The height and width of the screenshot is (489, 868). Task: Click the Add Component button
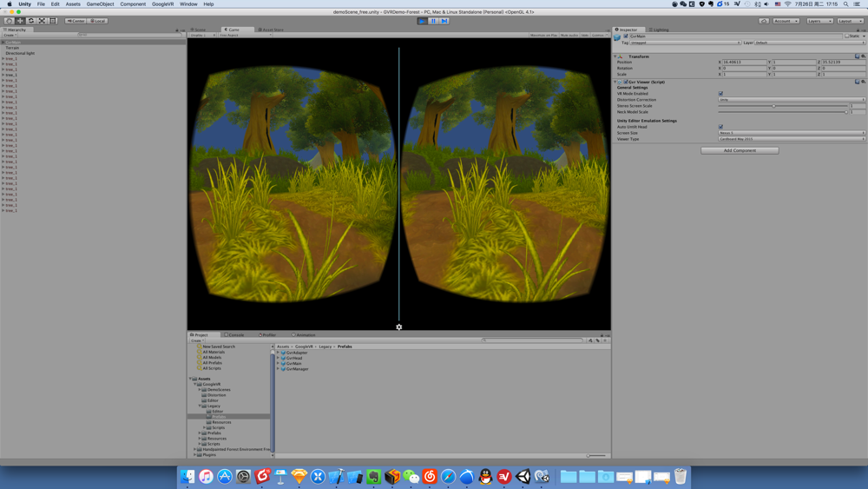[x=740, y=150]
